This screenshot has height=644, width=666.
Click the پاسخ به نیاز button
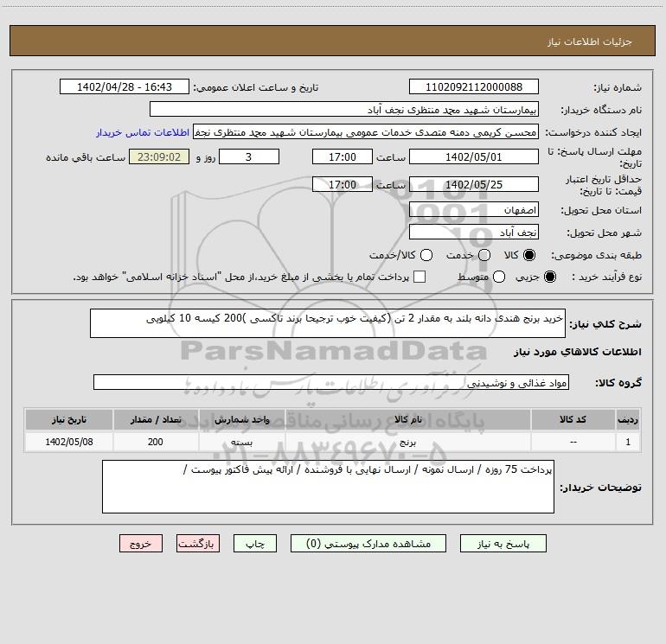pyautogui.click(x=503, y=544)
